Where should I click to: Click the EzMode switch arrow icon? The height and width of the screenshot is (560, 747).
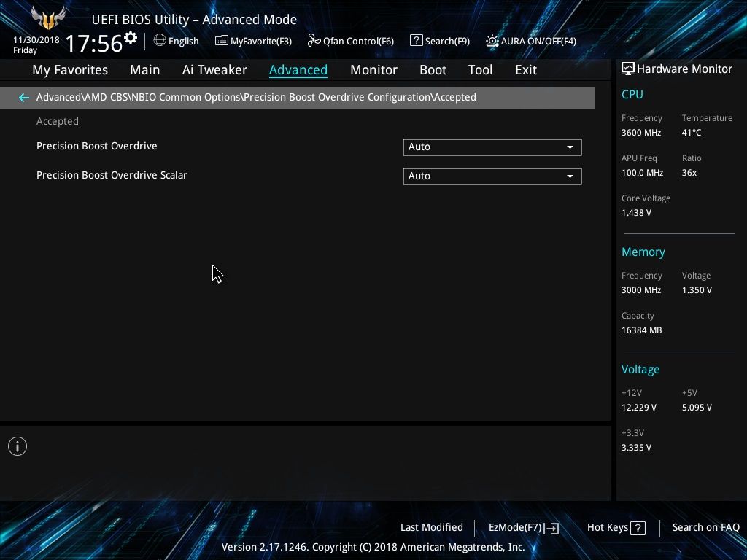click(551, 528)
